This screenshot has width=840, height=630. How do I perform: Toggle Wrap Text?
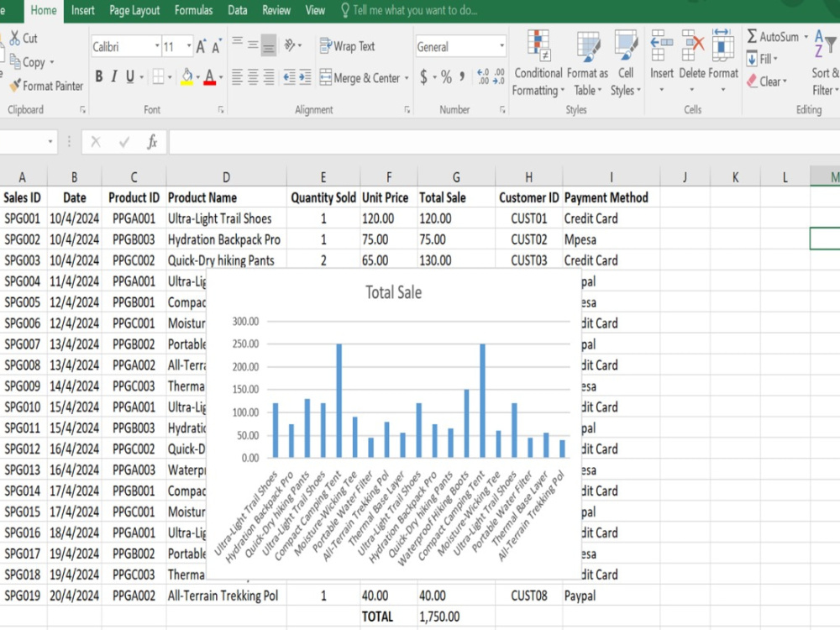(x=347, y=46)
